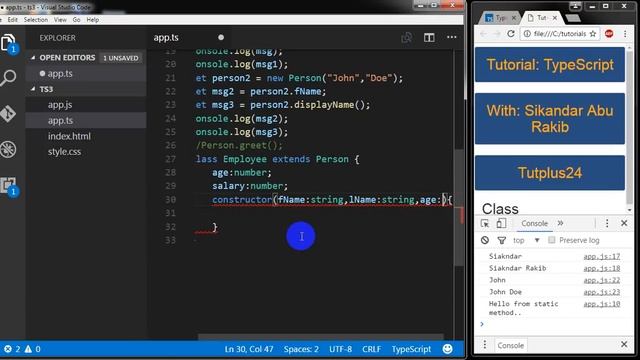Open the Explorer view in the activity bar
The image size is (640, 360).
[8, 44]
